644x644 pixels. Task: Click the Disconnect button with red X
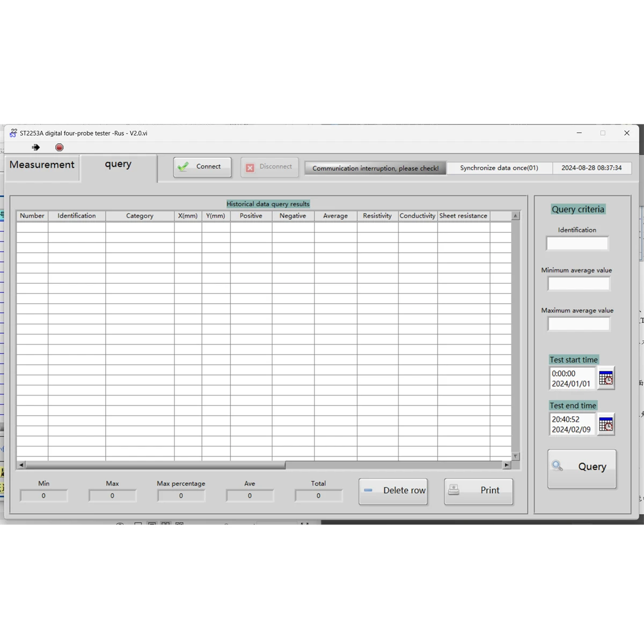[269, 167]
